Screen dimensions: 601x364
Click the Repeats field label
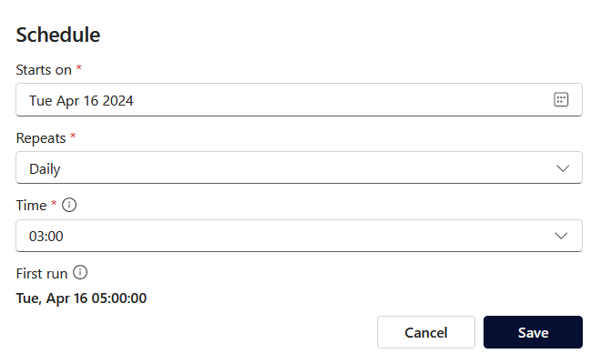coord(41,137)
